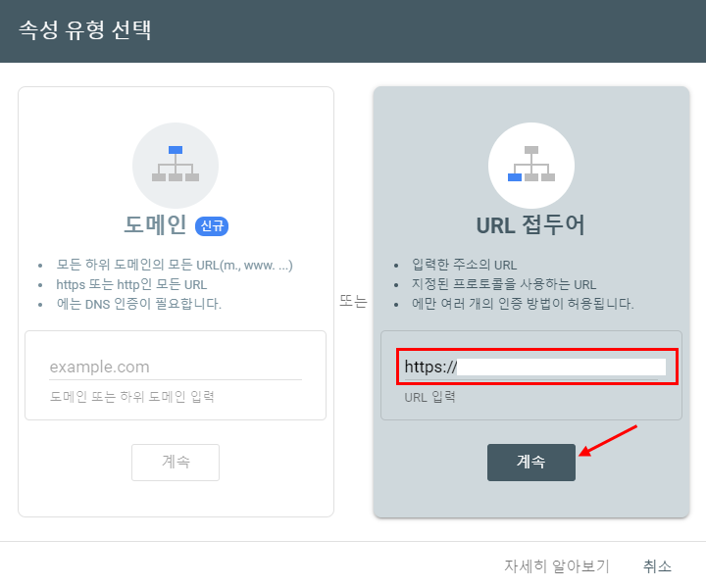Focus the example.com domain input field
Viewport: 706px width, 588px height.
click(x=176, y=367)
